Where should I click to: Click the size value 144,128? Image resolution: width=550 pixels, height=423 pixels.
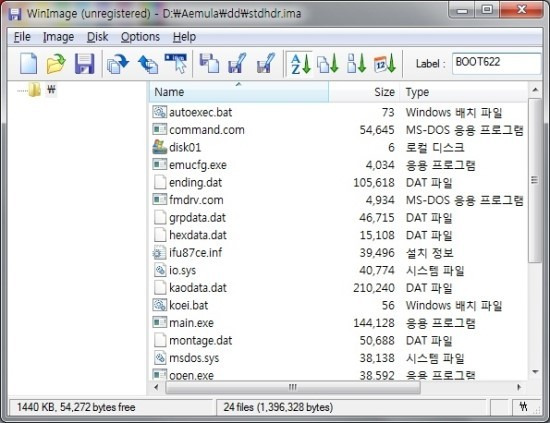[374, 323]
